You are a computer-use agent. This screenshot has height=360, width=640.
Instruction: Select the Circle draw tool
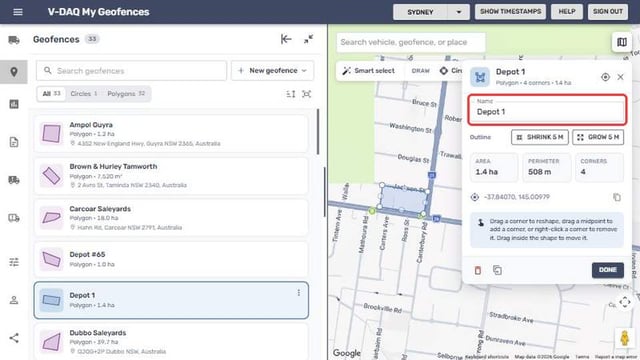coord(451,71)
